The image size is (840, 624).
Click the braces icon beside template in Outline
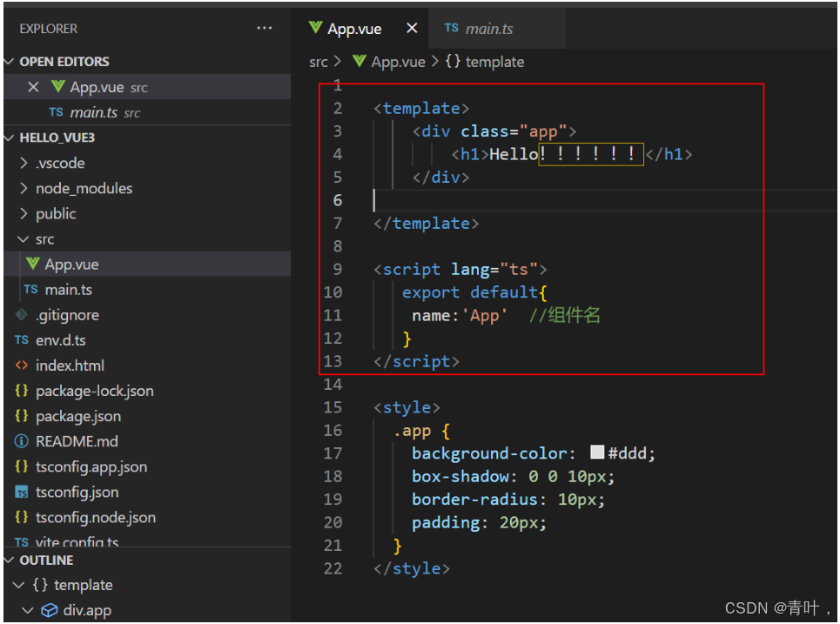(40, 584)
